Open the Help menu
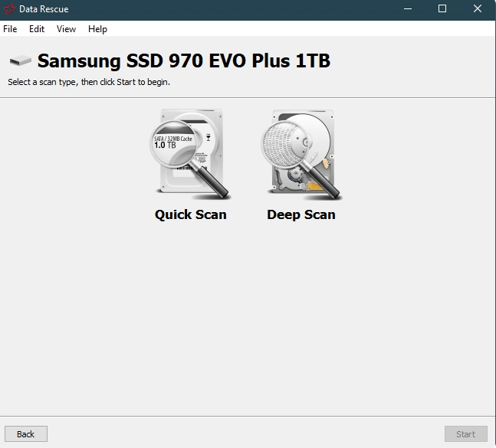 point(97,29)
